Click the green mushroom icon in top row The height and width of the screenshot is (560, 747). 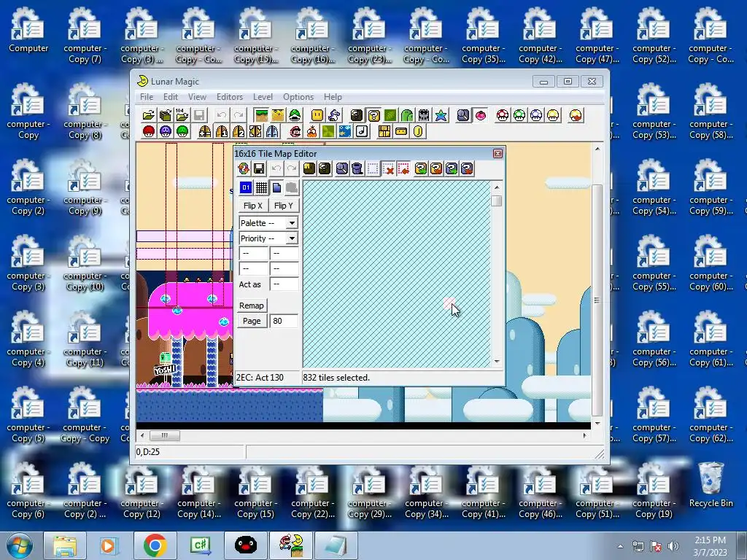[x=519, y=115]
